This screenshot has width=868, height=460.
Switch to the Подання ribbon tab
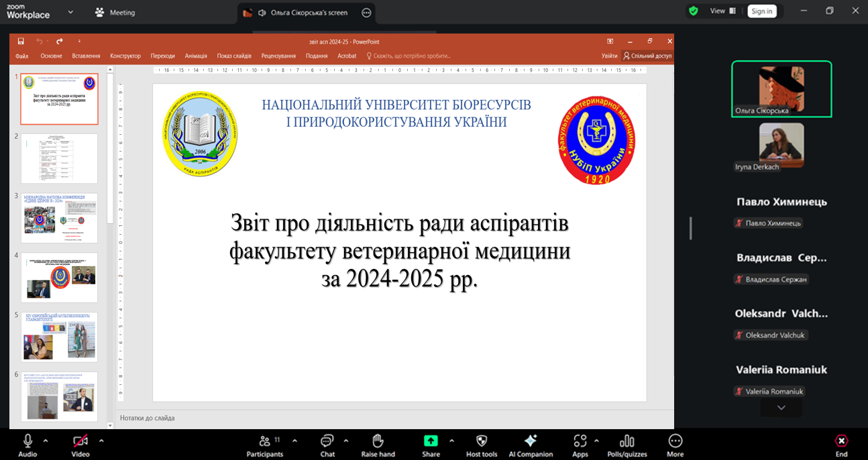coord(317,56)
